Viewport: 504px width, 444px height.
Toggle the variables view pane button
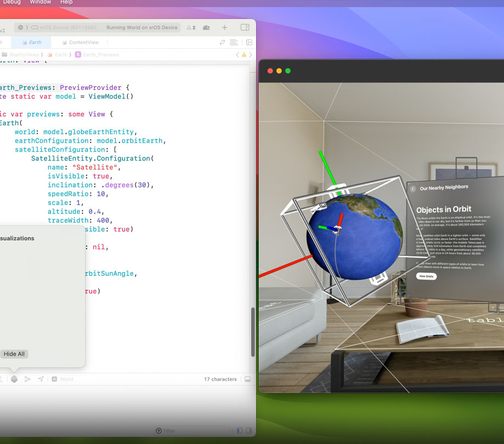240,430
